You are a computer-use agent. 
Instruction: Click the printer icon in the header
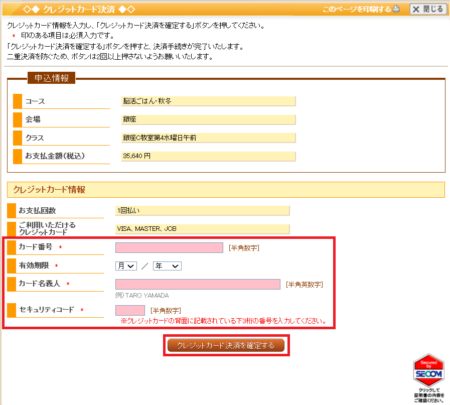396,9
